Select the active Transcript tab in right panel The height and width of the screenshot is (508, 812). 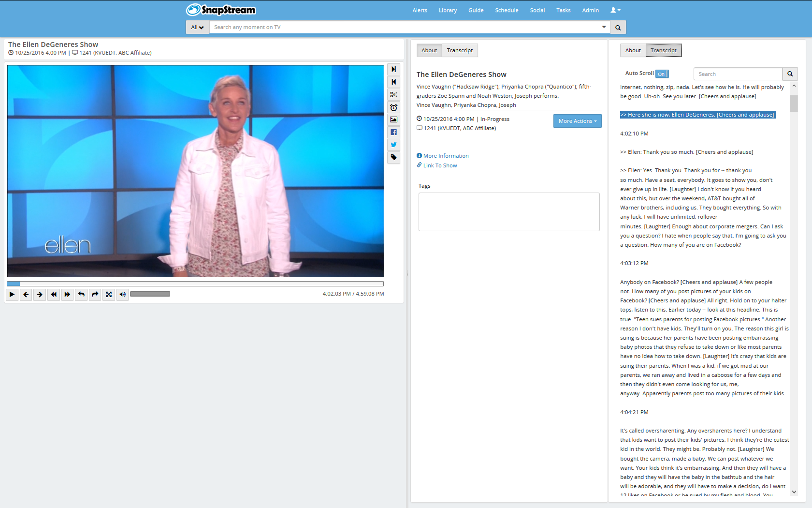(664, 50)
